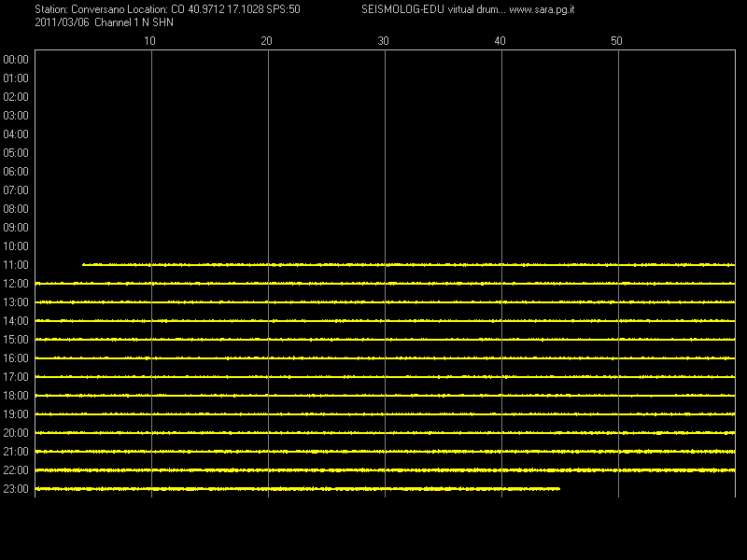The image size is (747, 560).
Task: Click the SPS:50 sample rate text
Action: click(x=283, y=9)
